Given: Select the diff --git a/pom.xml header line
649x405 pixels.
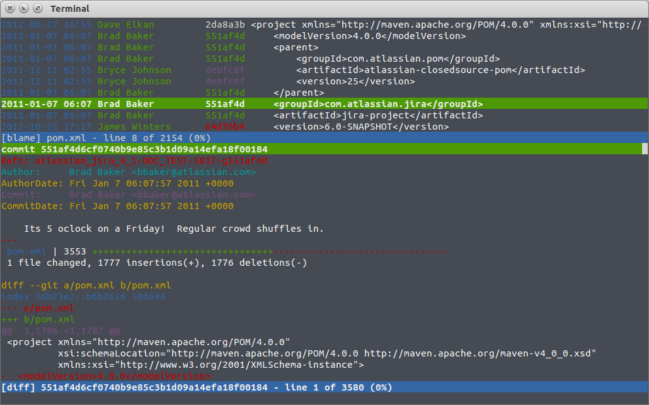Looking at the screenshot, I should [86, 285].
